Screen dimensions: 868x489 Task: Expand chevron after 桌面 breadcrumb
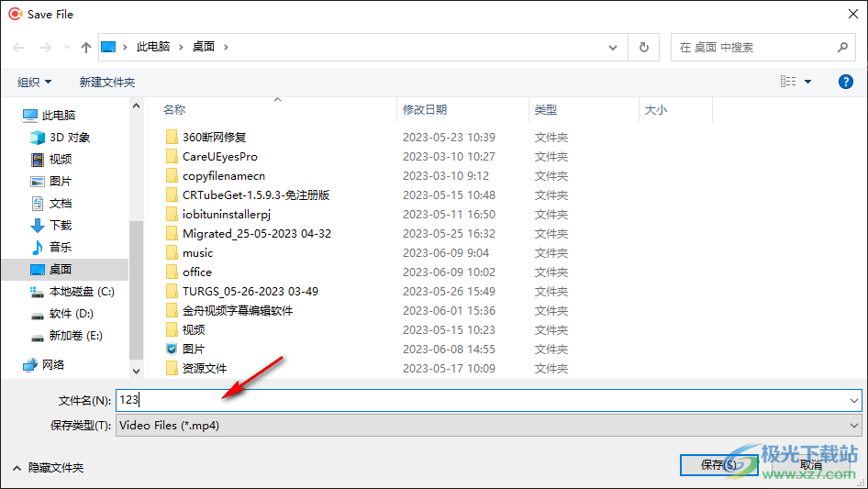point(226,47)
